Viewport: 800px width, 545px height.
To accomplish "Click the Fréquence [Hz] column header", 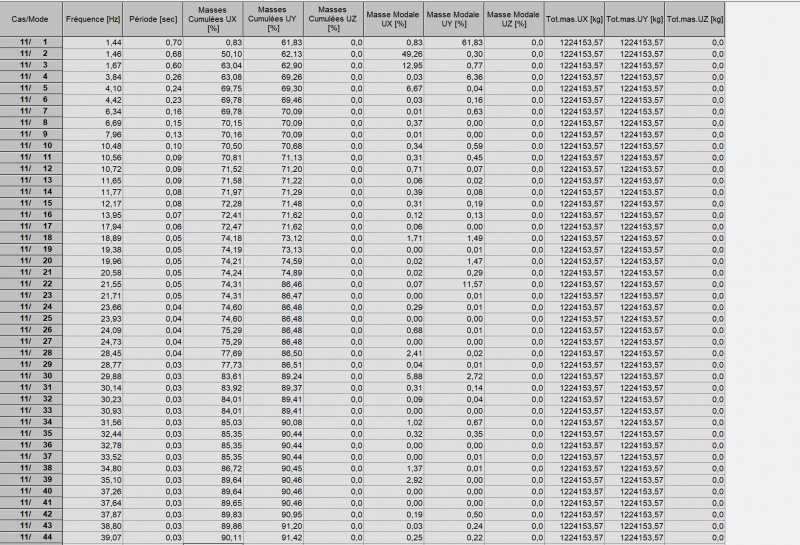I will click(x=93, y=19).
